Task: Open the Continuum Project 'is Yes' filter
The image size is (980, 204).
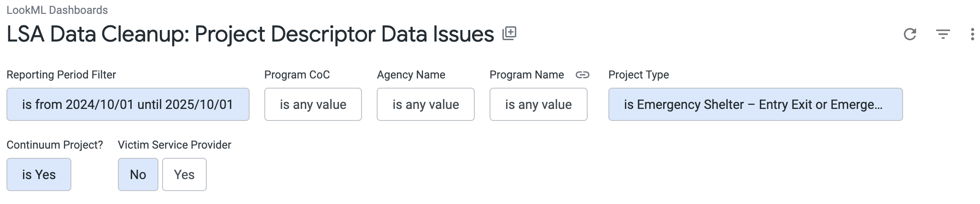Action: (x=39, y=174)
